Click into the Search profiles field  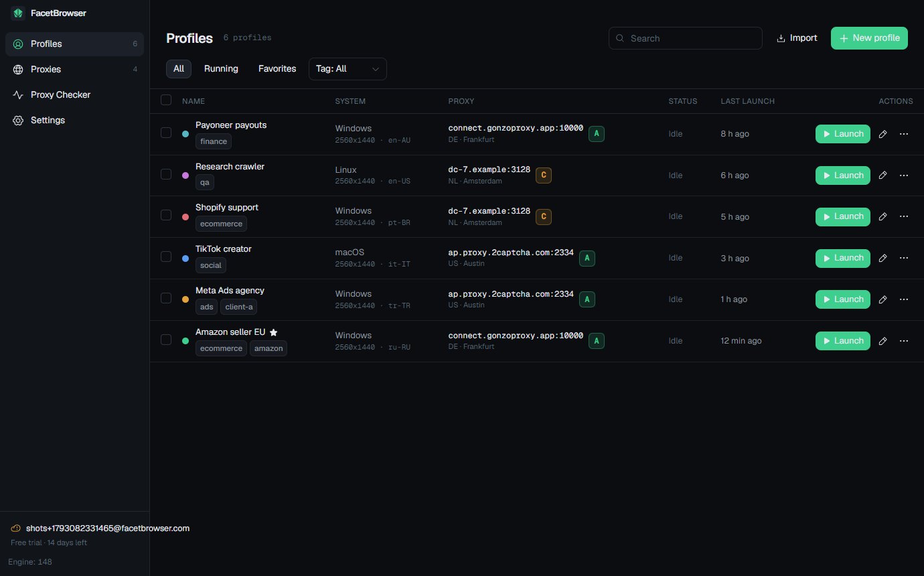click(686, 38)
